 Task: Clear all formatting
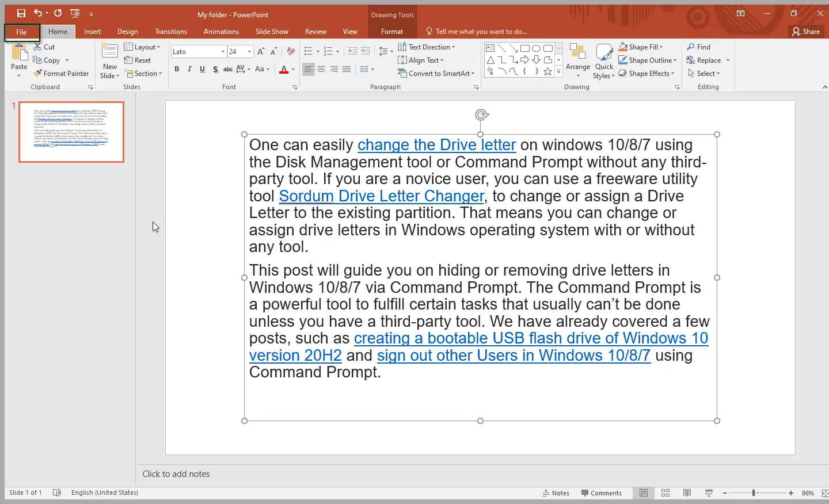(x=291, y=52)
